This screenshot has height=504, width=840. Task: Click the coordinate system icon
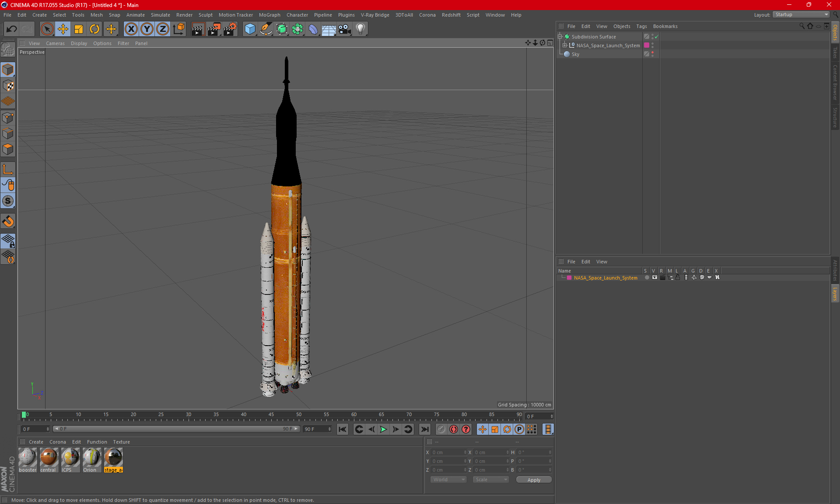pos(178,29)
